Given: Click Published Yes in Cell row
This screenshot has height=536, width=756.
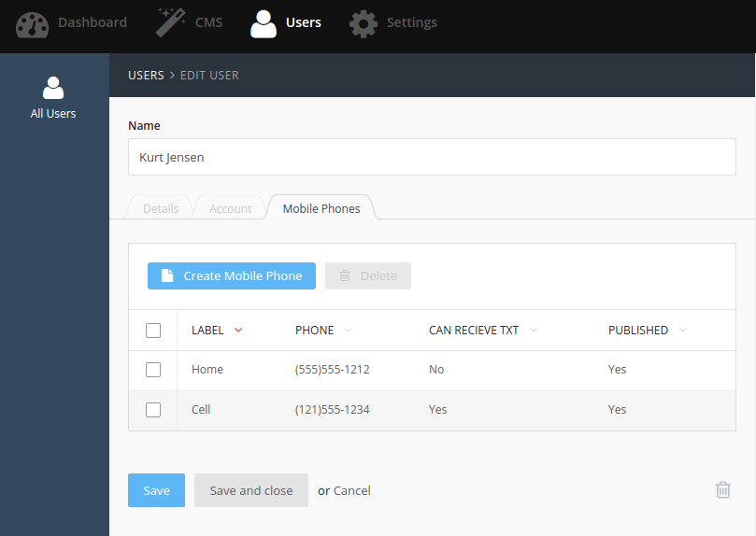Looking at the screenshot, I should click(617, 409).
